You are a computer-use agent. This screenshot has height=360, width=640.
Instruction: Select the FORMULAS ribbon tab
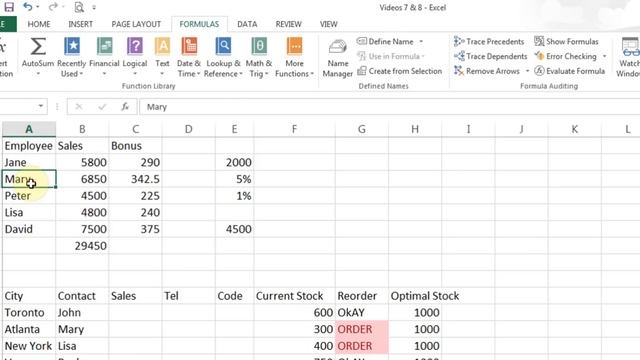(x=199, y=24)
